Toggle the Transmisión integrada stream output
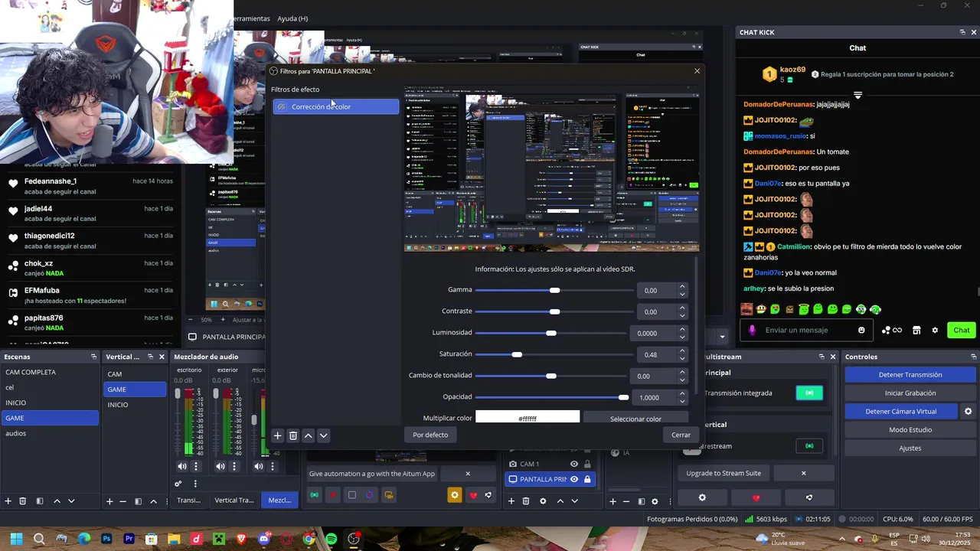Viewport: 980px width, 551px height. pyautogui.click(x=809, y=393)
